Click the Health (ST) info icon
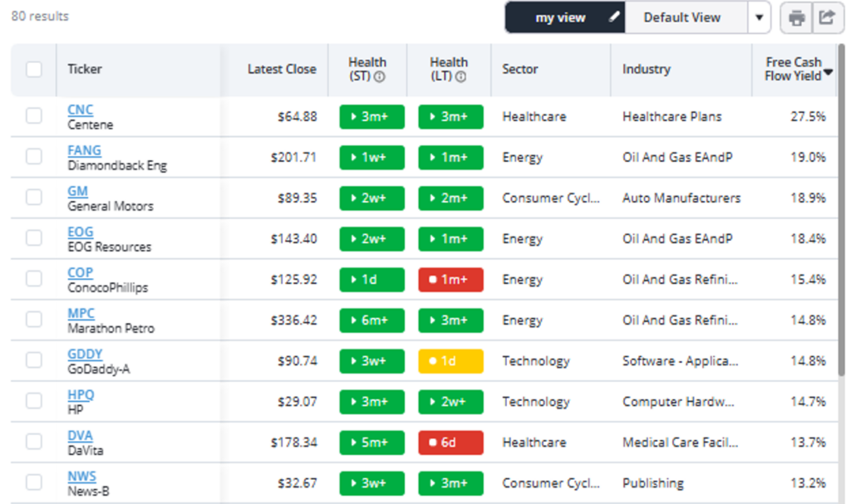 tap(379, 76)
